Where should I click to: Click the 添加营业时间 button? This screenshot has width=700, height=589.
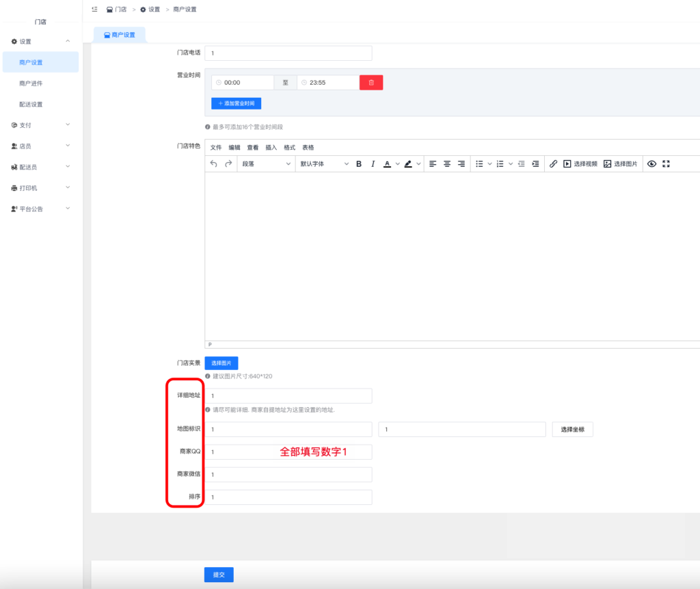pyautogui.click(x=237, y=103)
